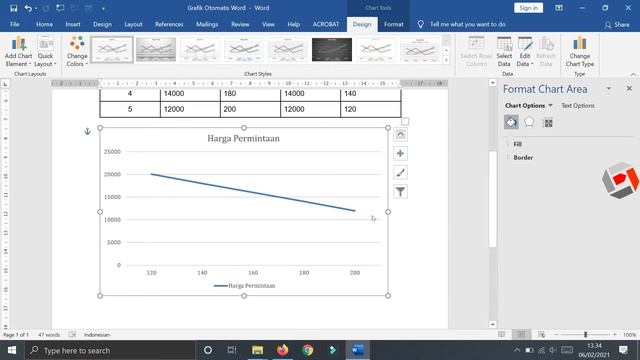
Task: Collapse the ribbon chevron
Action: click(x=633, y=74)
